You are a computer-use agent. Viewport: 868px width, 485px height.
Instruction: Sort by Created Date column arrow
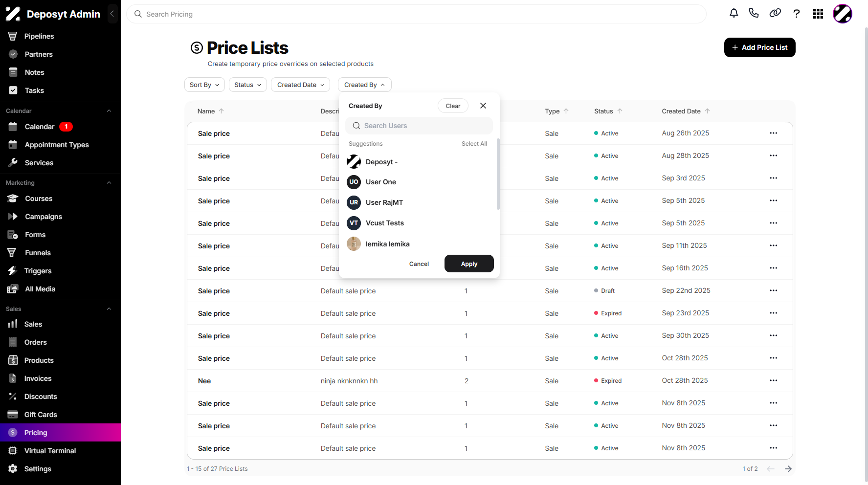[x=707, y=111]
